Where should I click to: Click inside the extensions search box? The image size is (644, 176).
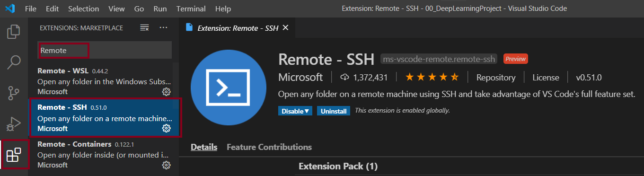(x=105, y=50)
